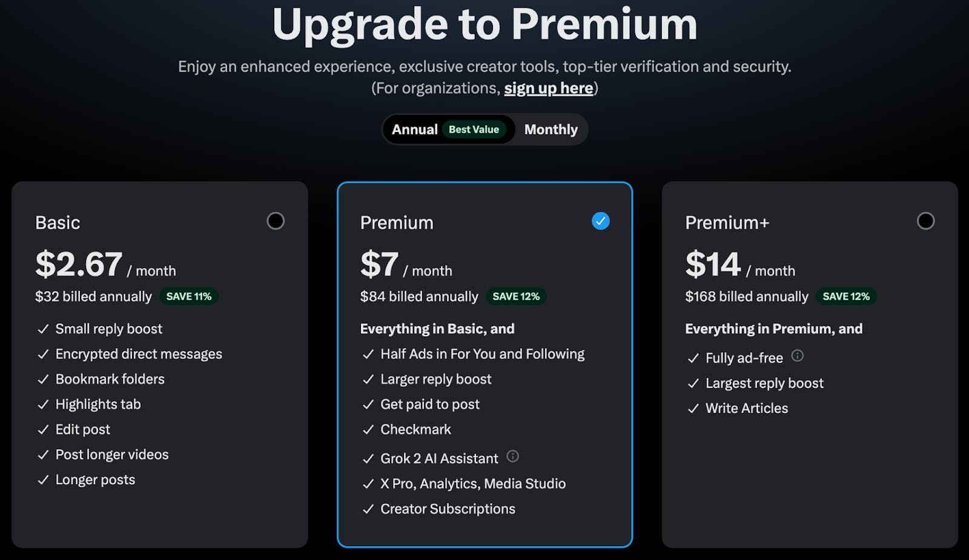Select the Premium+ plan radio button
This screenshot has height=560, width=969.
(x=925, y=221)
